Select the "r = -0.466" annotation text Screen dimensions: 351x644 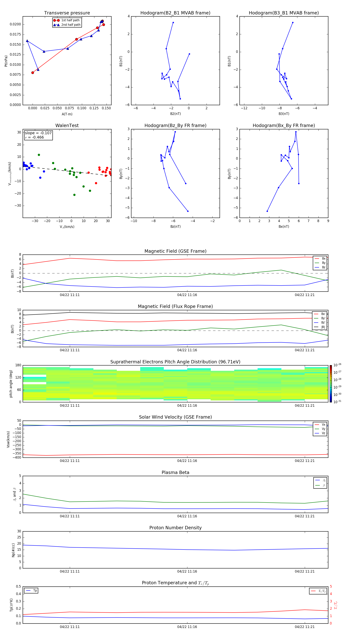click(35, 137)
